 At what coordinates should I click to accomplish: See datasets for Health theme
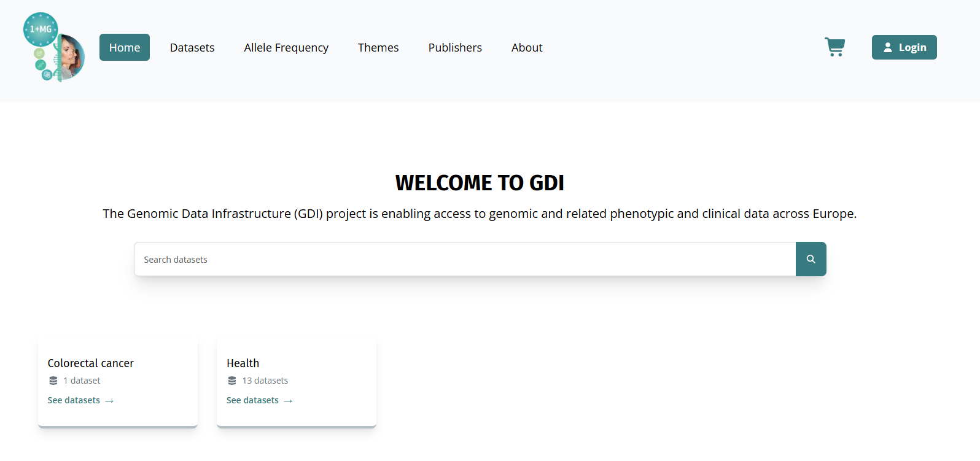pyautogui.click(x=259, y=400)
